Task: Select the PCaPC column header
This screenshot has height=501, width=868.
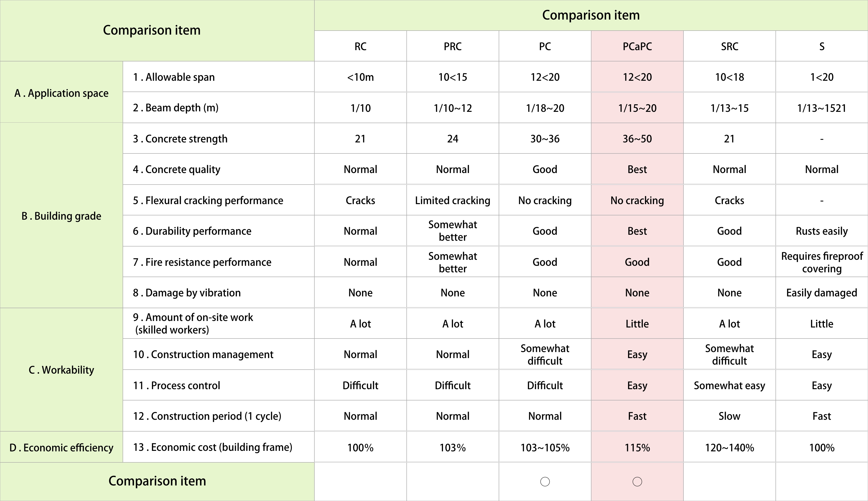Action: 637,46
